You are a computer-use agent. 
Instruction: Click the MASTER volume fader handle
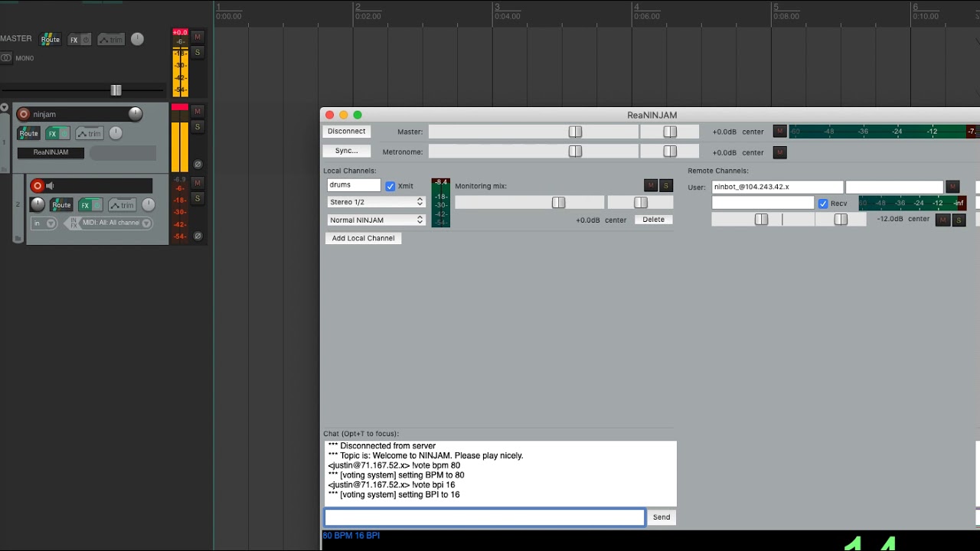116,90
